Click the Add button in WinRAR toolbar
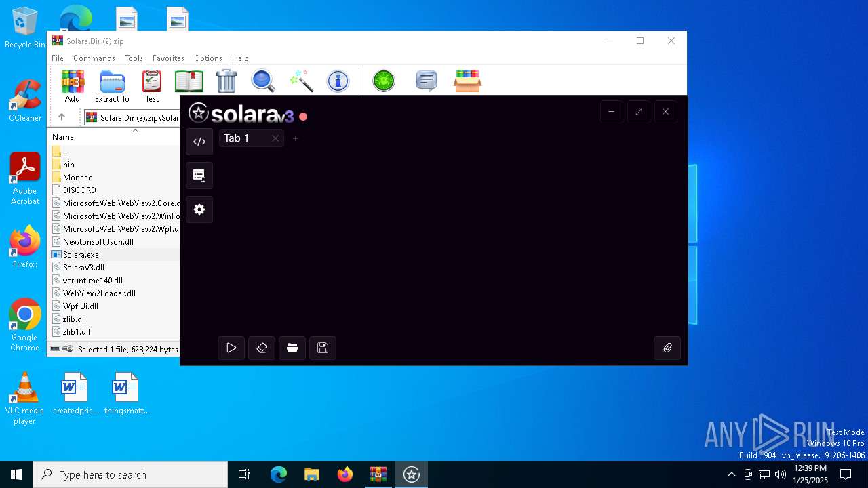 [x=73, y=86]
